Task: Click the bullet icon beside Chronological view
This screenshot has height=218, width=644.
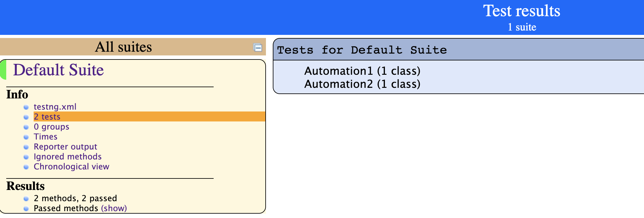Action: point(26,167)
